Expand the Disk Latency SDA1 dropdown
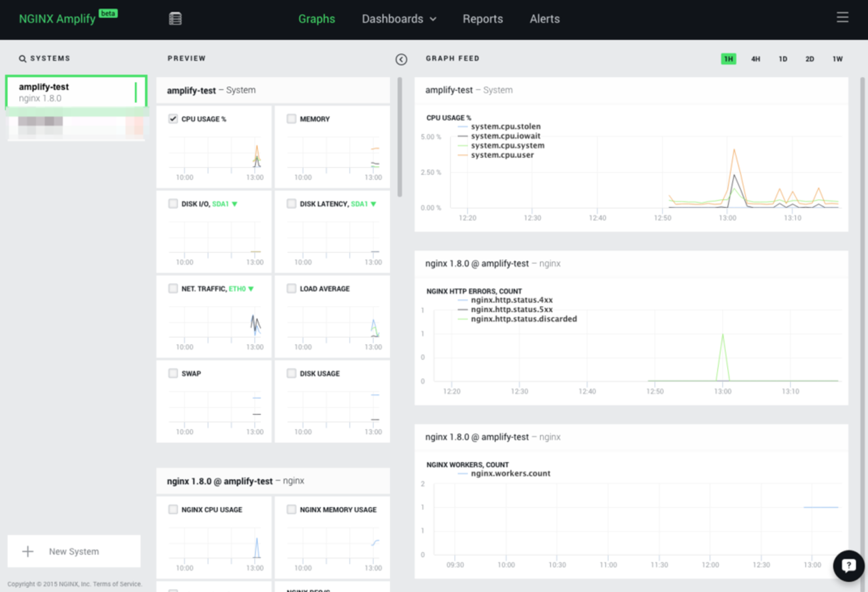The width and height of the screenshot is (868, 592). pyautogui.click(x=363, y=204)
